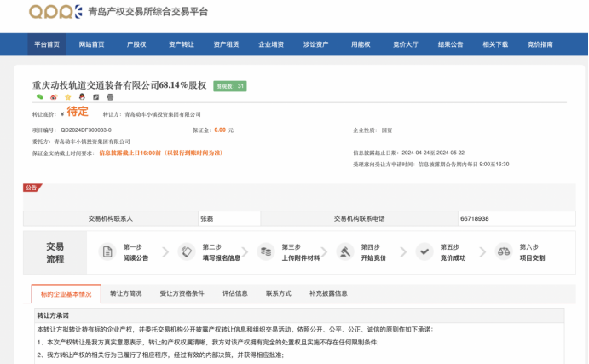
Task: Click the 交易流程 label
Action: (55, 253)
